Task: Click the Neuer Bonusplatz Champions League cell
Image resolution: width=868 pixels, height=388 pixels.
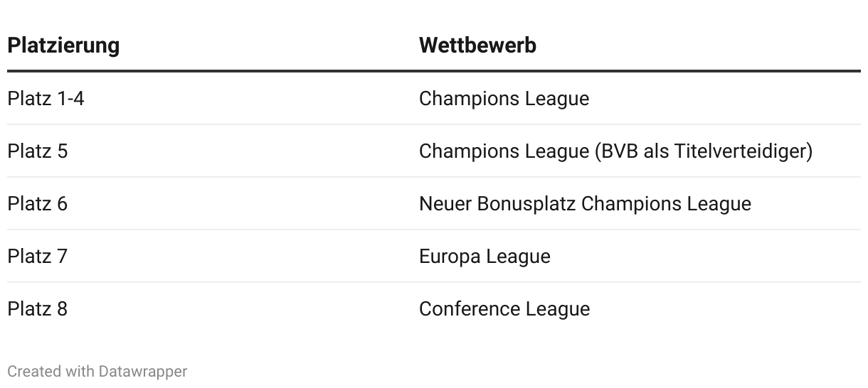Action: (585, 204)
